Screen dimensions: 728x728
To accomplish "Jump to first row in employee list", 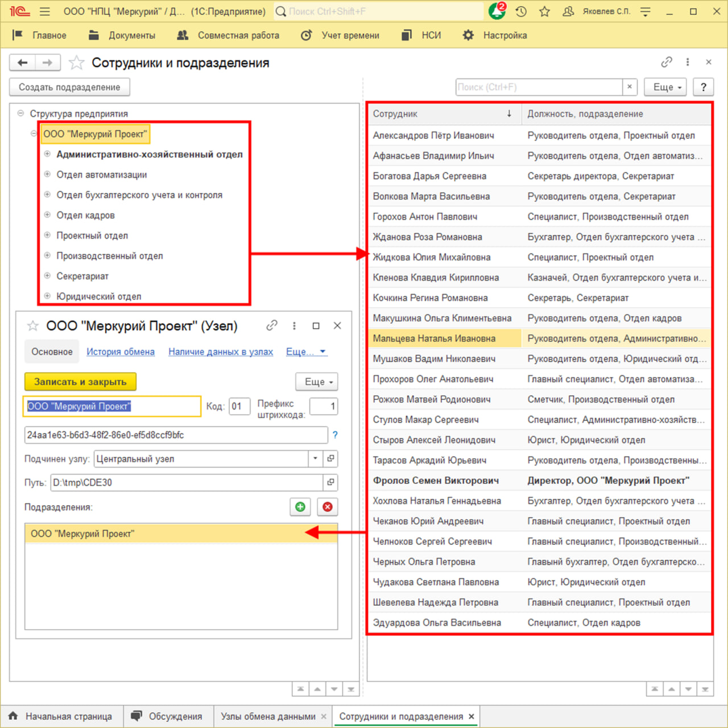I will point(655,689).
